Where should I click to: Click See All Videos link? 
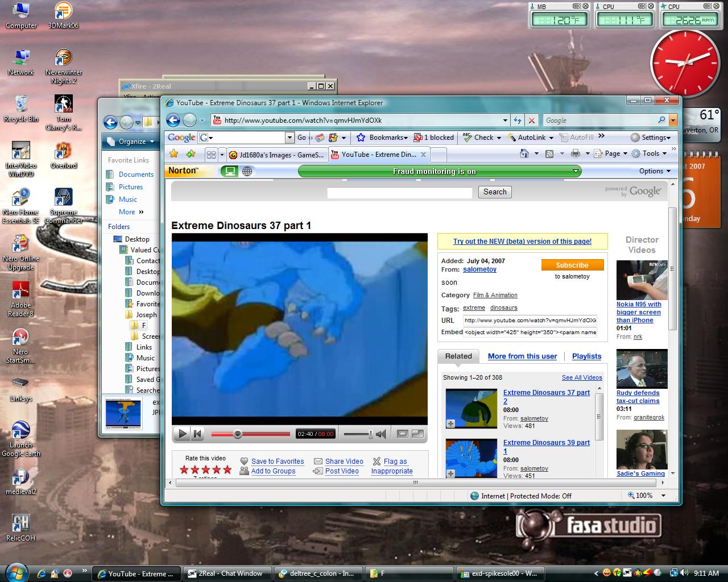click(x=582, y=377)
